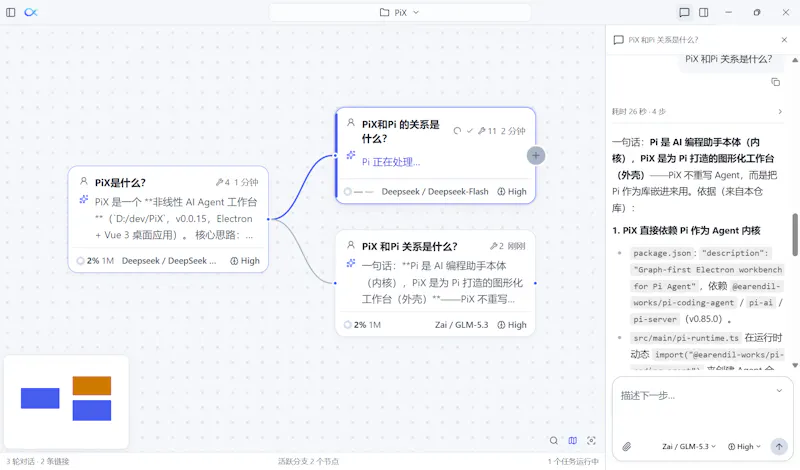Toggle the left sidebar panel icon

(x=11, y=12)
